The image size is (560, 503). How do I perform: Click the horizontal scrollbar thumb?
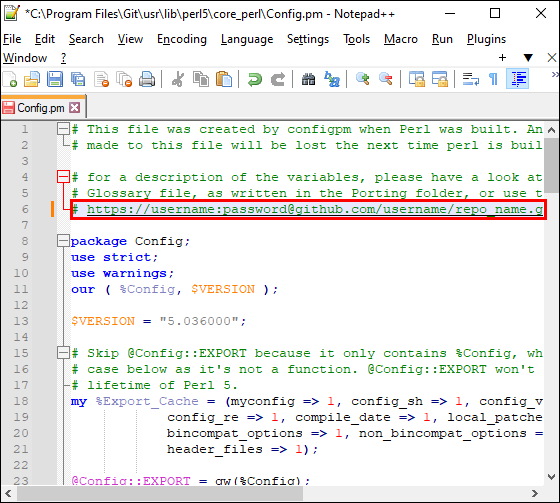(x=160, y=493)
